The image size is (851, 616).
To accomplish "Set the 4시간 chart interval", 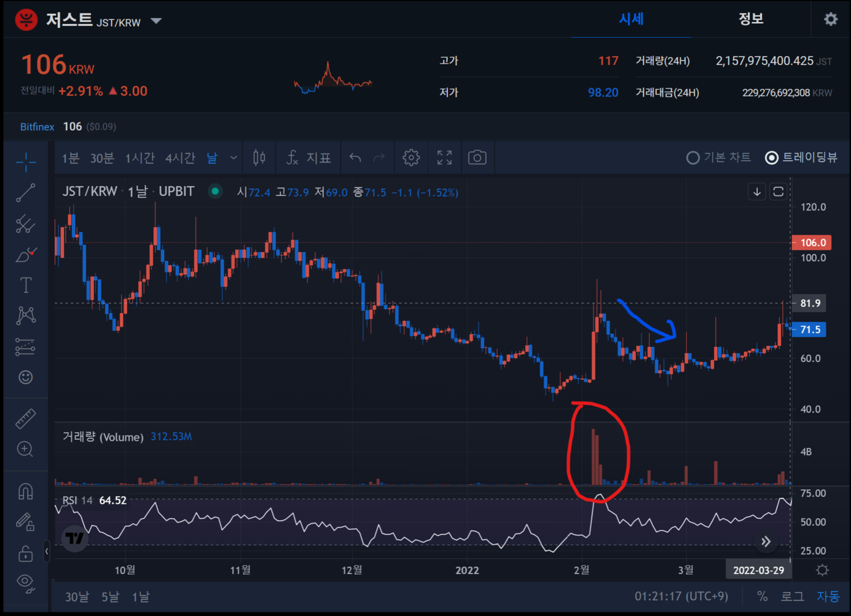I will tap(180, 157).
